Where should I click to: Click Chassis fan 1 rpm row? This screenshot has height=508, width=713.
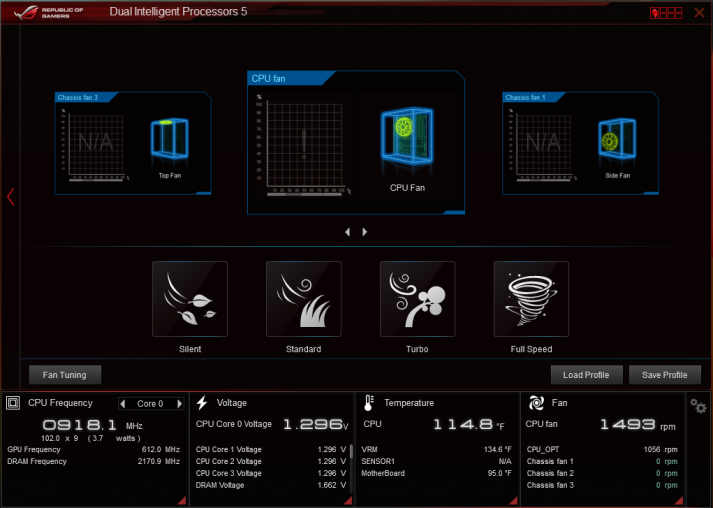[x=602, y=461]
